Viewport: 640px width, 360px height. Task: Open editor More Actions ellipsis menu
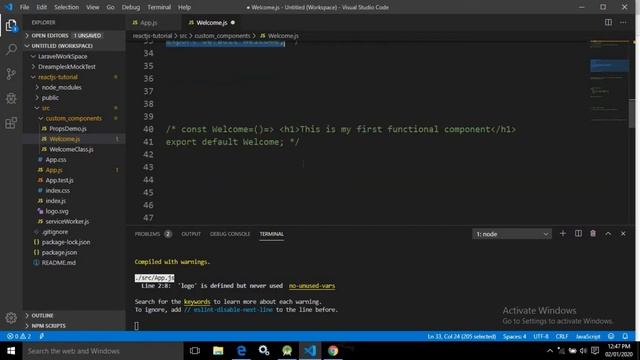coord(623,22)
